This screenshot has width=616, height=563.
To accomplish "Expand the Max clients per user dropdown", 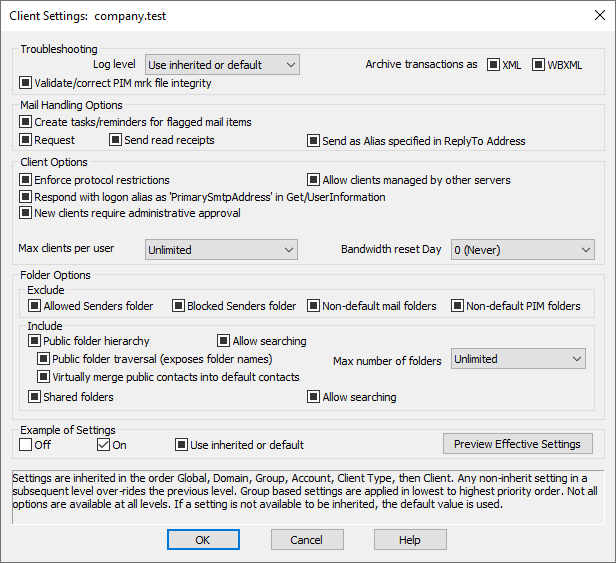I will point(221,250).
